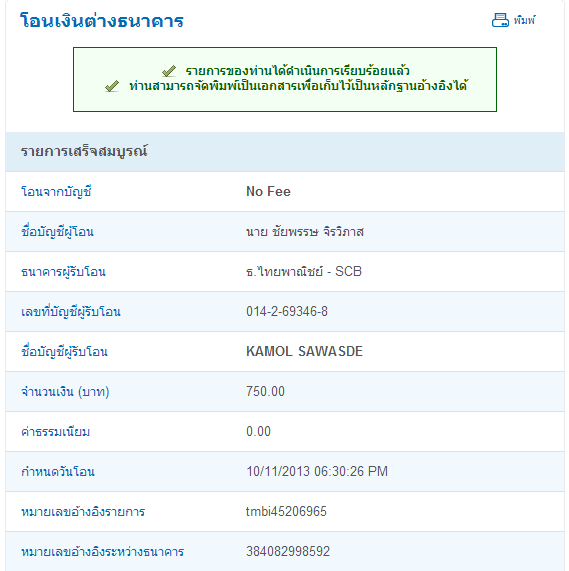
Task: Click the label จำนวนเงิน (บาท)
Action: (x=65, y=392)
